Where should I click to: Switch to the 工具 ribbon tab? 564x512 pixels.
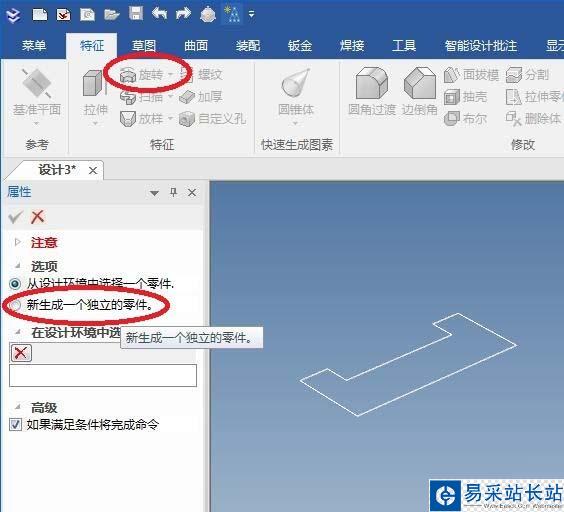click(x=404, y=46)
